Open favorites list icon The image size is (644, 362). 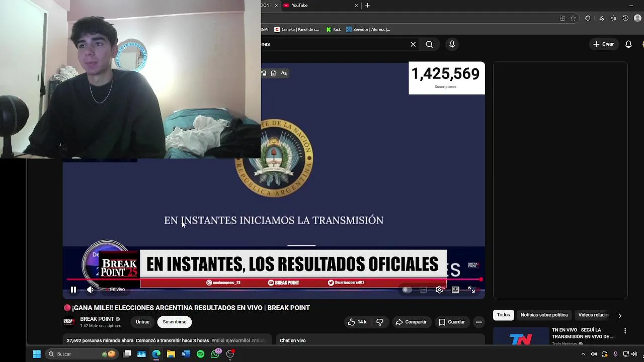613,18
